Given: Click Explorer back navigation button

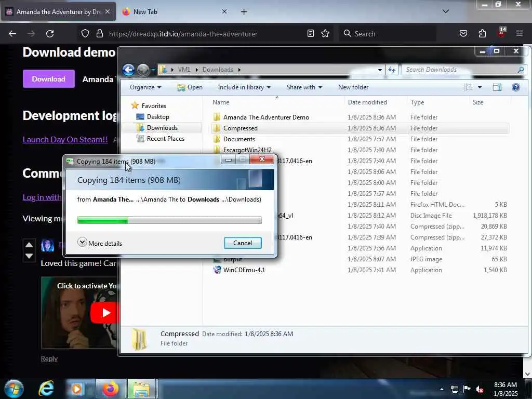Looking at the screenshot, I should [x=129, y=70].
